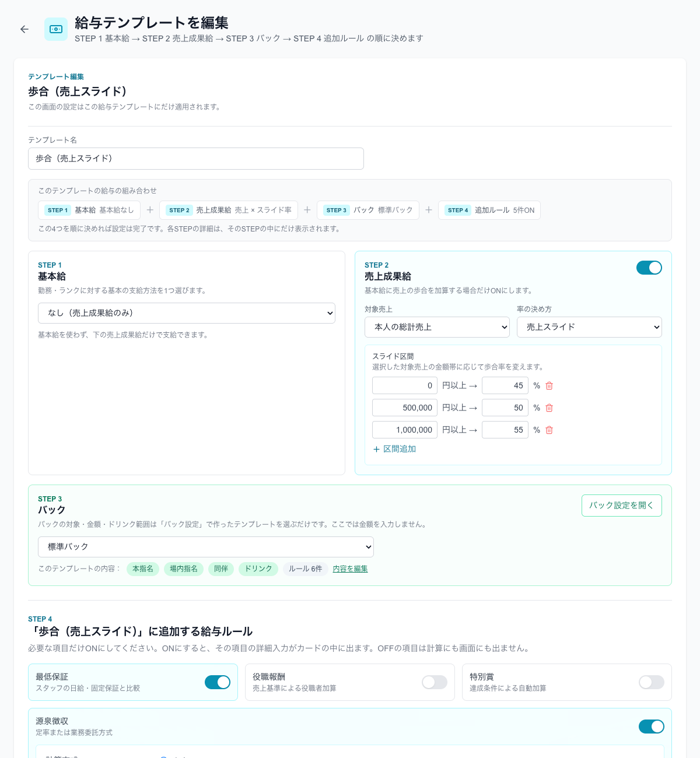Viewport: 700px width, 758px height.
Task: Edit the 1,000,000 yen threshold field
Action: coord(405,430)
